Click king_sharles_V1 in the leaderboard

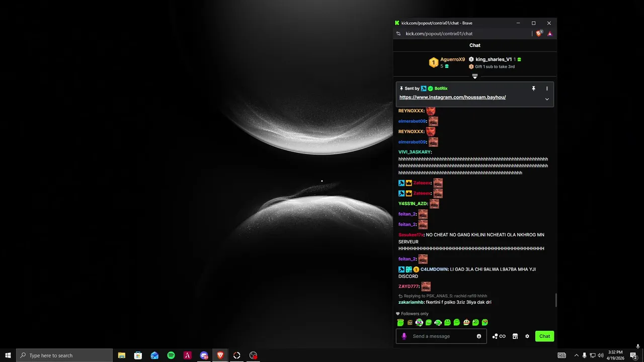coord(494,59)
